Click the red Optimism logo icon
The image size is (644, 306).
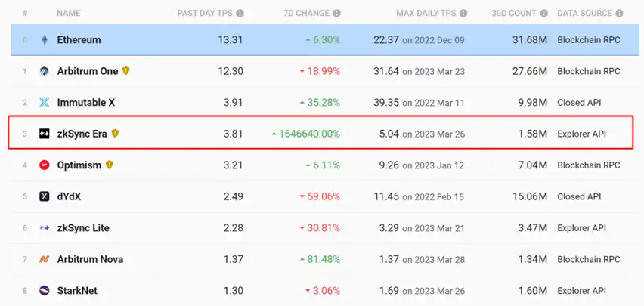[45, 165]
